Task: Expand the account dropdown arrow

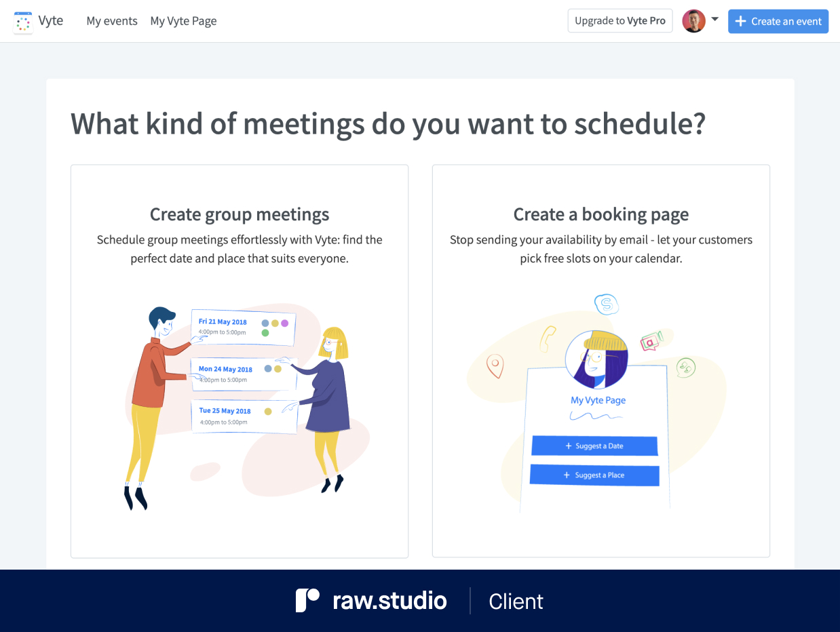Action: (x=714, y=19)
